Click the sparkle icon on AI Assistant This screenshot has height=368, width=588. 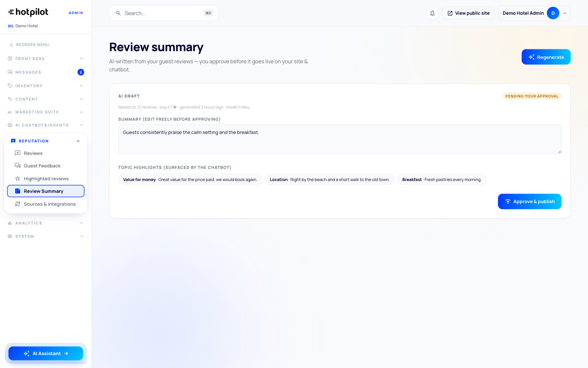tap(26, 354)
